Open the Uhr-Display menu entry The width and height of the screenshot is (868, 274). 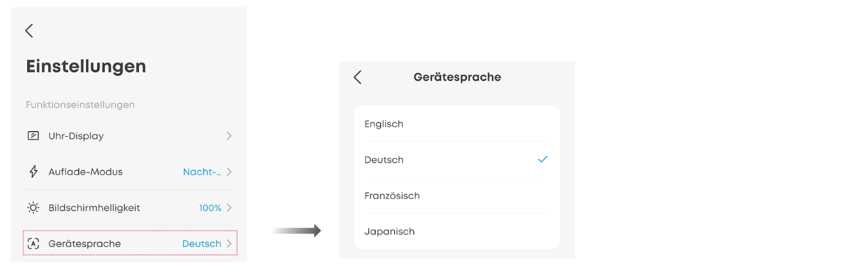76,136
